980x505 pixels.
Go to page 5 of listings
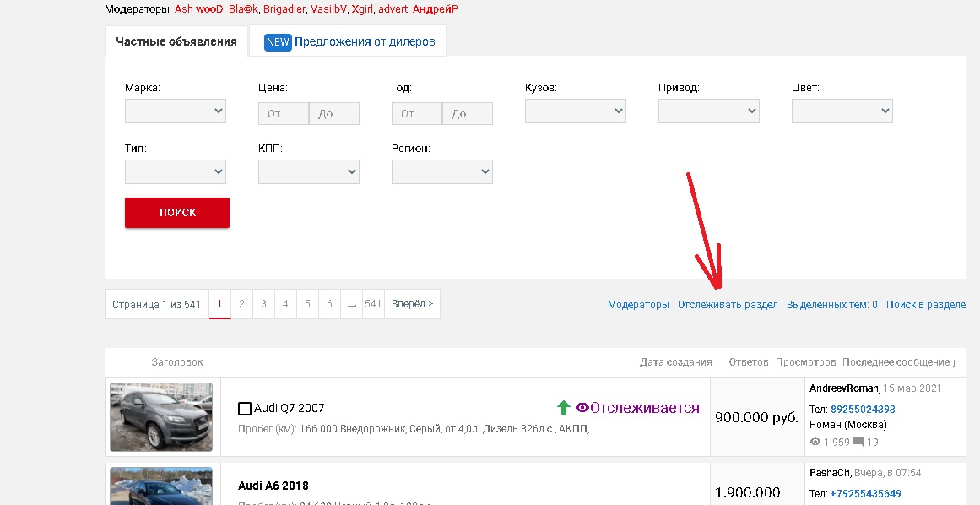[307, 304]
